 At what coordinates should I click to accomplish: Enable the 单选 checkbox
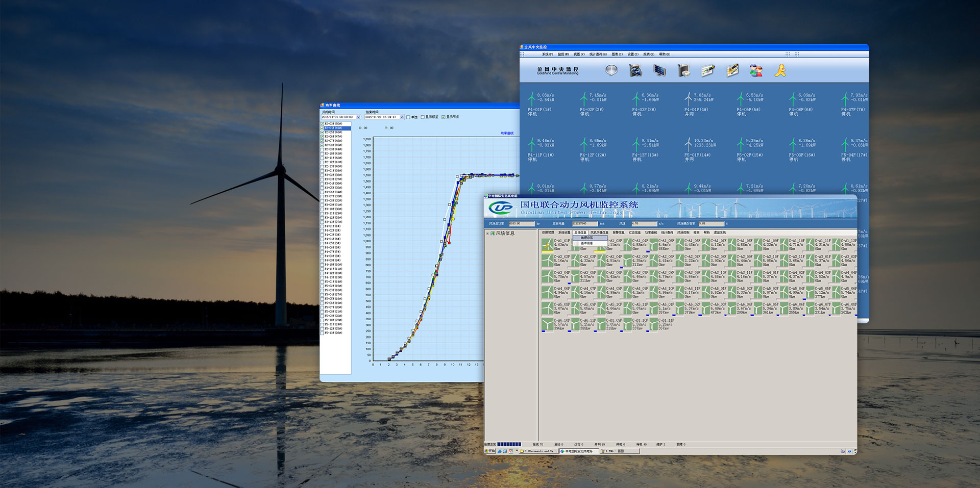click(408, 117)
